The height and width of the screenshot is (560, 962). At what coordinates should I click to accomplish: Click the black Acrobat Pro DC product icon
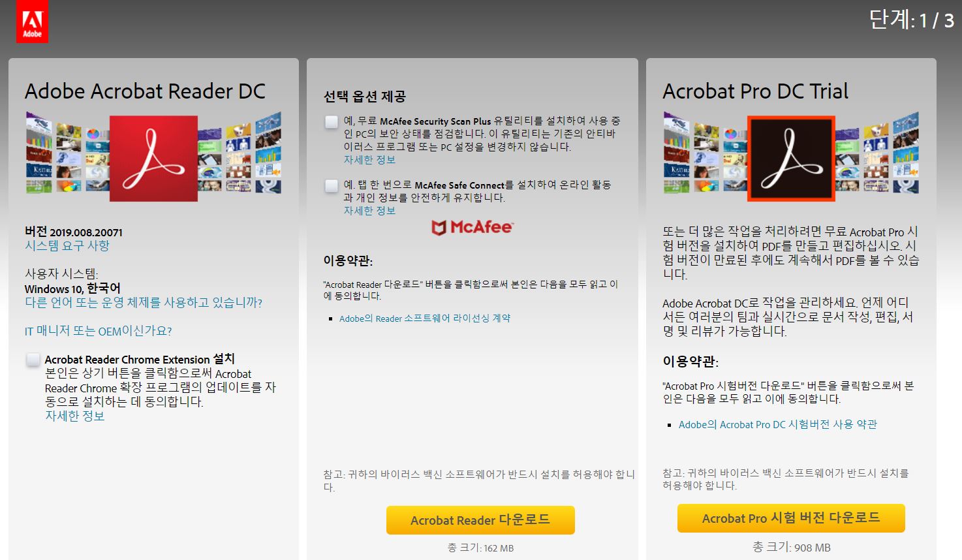791,159
